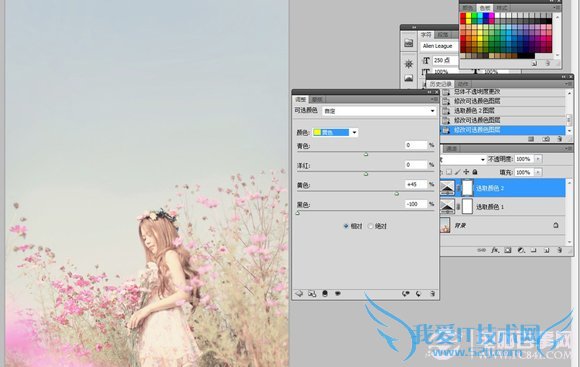The image size is (580, 367).
Task: Click the 青色 (Cyan) slider handle
Action: (366, 154)
